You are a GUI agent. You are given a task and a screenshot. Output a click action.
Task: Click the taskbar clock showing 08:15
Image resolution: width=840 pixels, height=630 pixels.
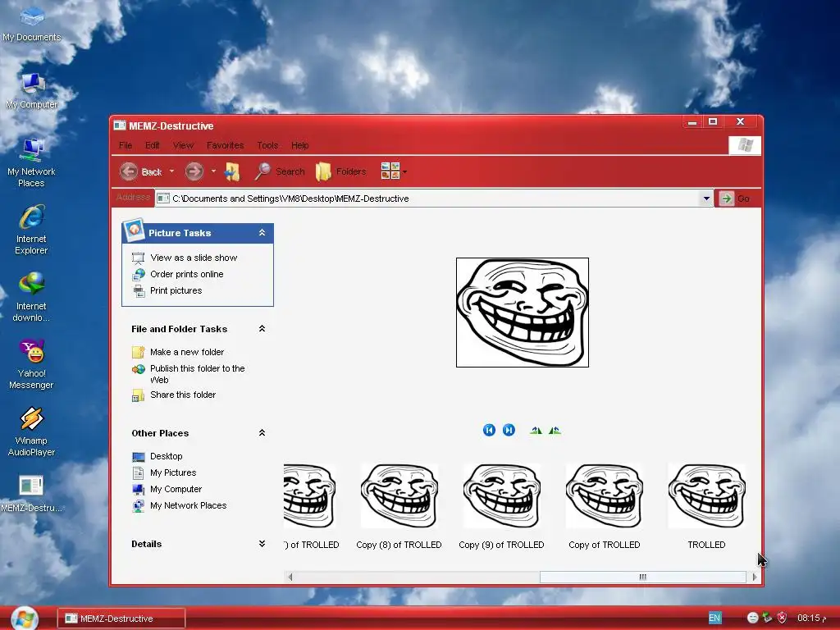[811, 619]
